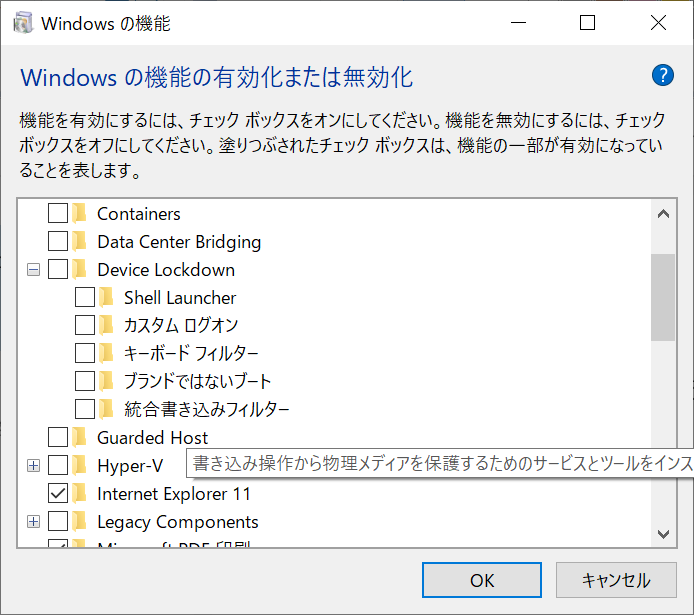The height and width of the screenshot is (615, 694).
Task: Select the 統合書き込みフィルター label
Action: point(207,409)
